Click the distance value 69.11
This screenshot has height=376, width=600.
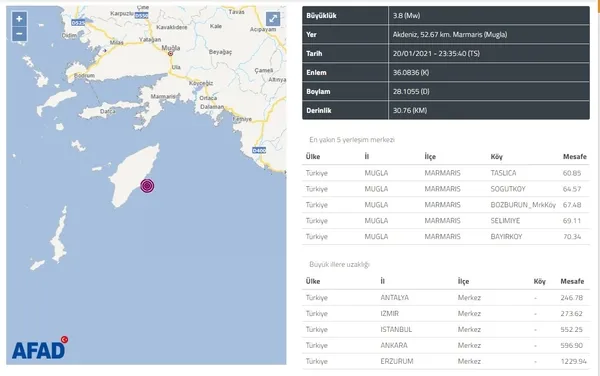click(572, 221)
